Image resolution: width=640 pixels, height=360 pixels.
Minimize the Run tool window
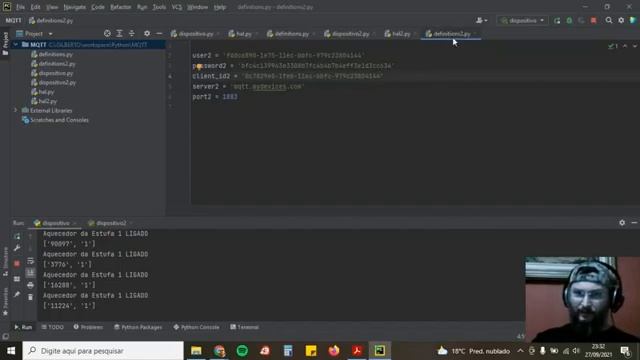click(634, 223)
